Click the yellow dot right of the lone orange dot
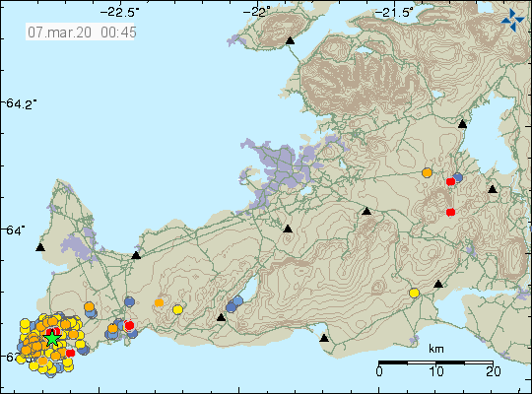 tap(177, 309)
